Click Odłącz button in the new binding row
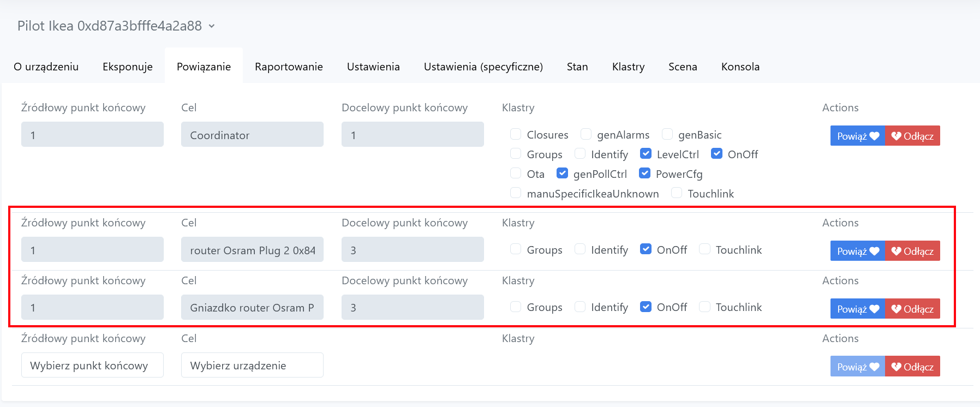980x407 pixels. [912, 367]
